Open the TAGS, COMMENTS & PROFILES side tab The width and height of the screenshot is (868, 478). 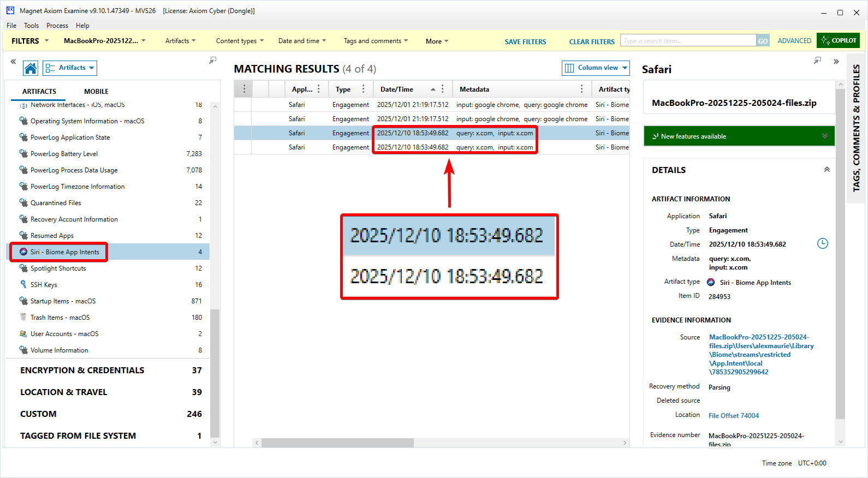point(856,128)
